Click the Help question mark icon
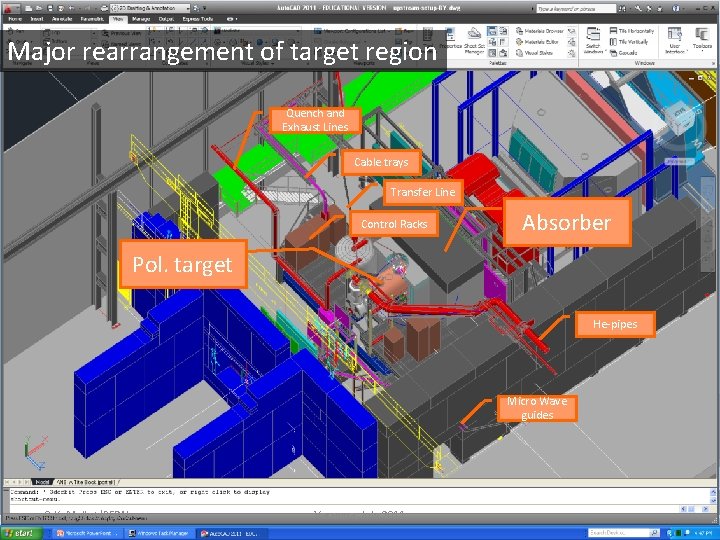Viewport: 720px width, 540px height. tap(676, 8)
